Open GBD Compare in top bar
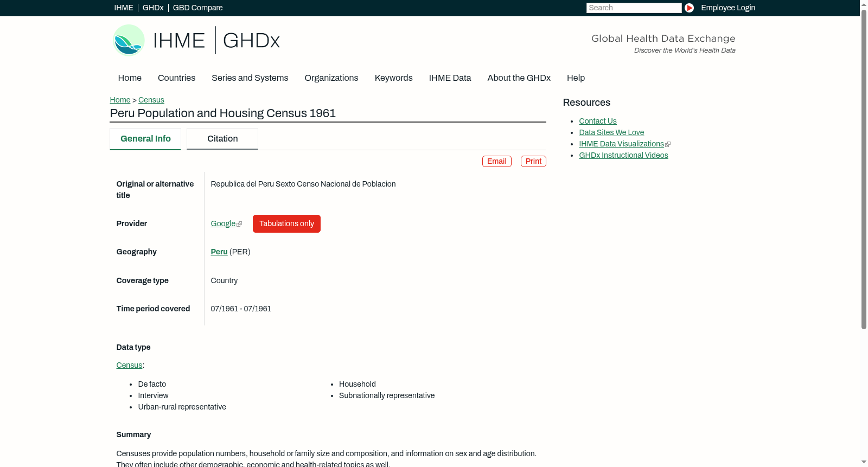 tap(198, 8)
